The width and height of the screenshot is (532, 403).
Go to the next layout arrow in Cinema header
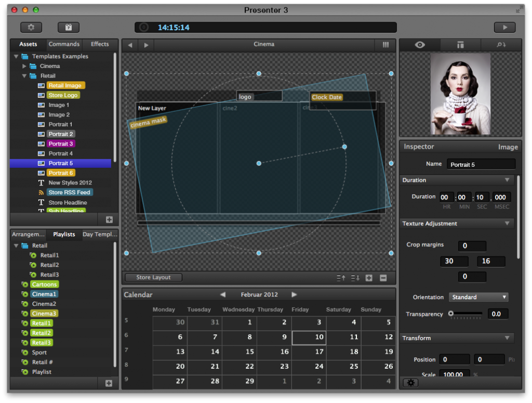coord(146,45)
